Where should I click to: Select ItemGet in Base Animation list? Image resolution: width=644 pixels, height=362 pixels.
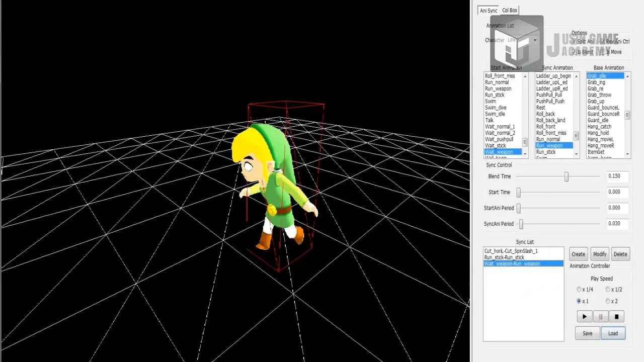tap(606, 152)
